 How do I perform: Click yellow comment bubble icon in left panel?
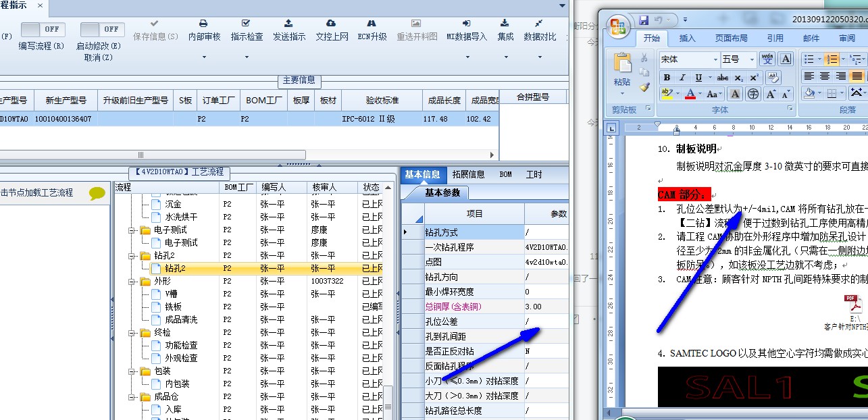click(x=97, y=193)
